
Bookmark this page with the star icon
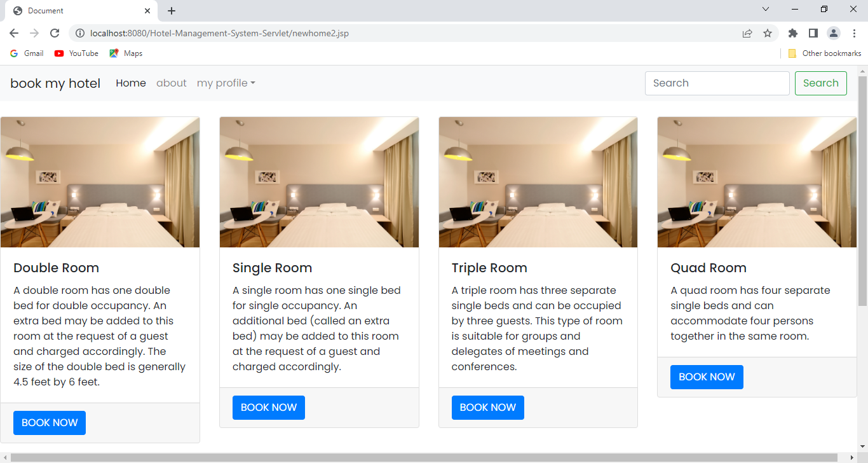(768, 33)
